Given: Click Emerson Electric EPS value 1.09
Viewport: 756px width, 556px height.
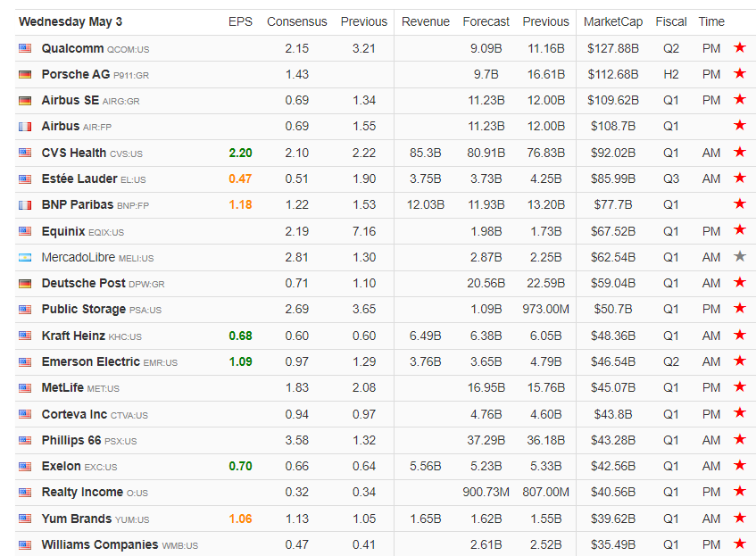Looking at the screenshot, I should (241, 361).
